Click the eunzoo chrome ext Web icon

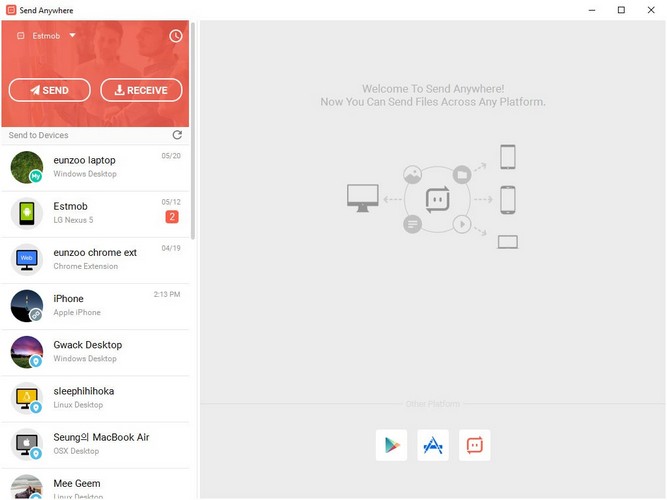(27, 259)
